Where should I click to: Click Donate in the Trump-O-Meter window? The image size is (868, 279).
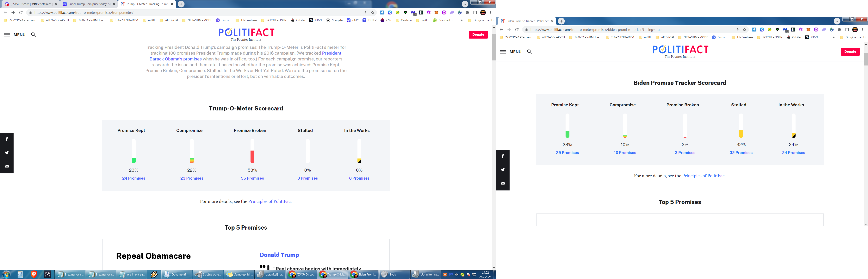pos(478,35)
